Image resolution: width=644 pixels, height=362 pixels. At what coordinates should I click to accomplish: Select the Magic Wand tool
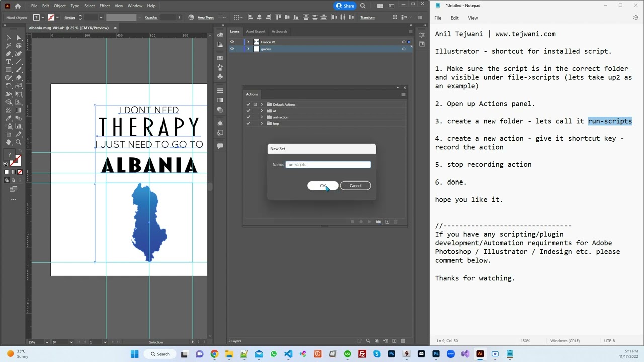click(9, 46)
